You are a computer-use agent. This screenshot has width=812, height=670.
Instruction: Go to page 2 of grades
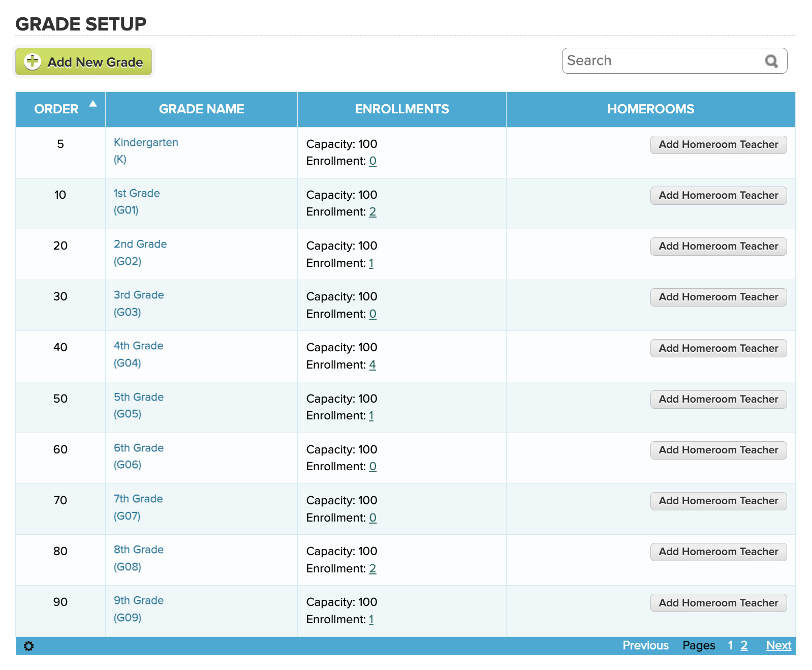coord(744,646)
